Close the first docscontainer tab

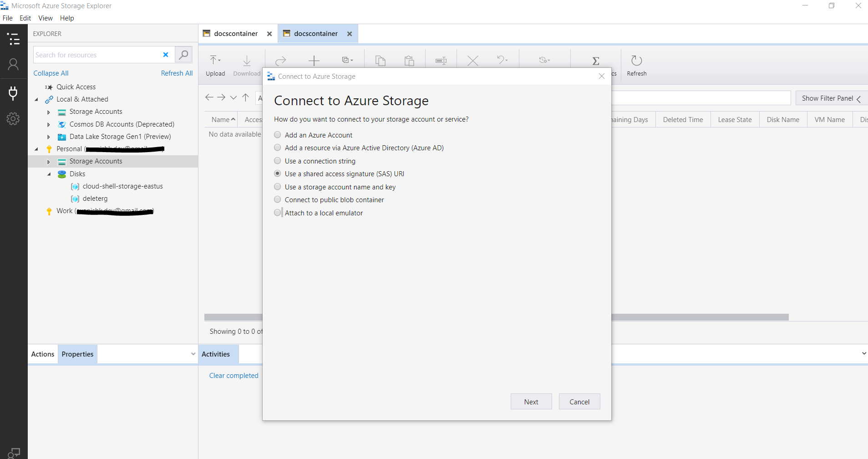tap(269, 34)
